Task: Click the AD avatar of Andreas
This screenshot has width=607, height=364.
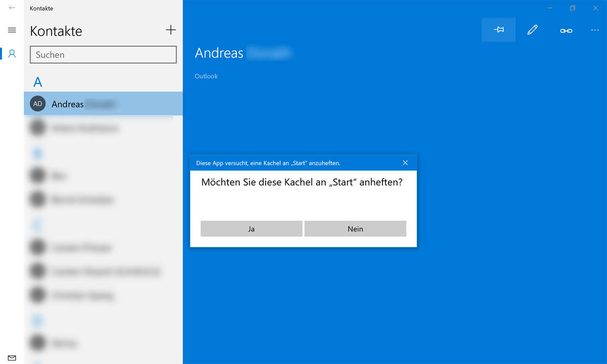Action: 38,104
